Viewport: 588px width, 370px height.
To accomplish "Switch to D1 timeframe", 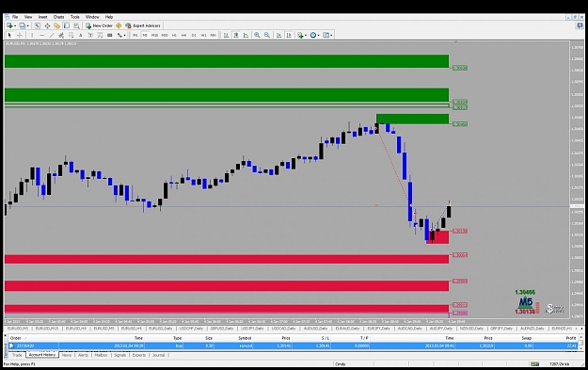I will click(x=194, y=35).
